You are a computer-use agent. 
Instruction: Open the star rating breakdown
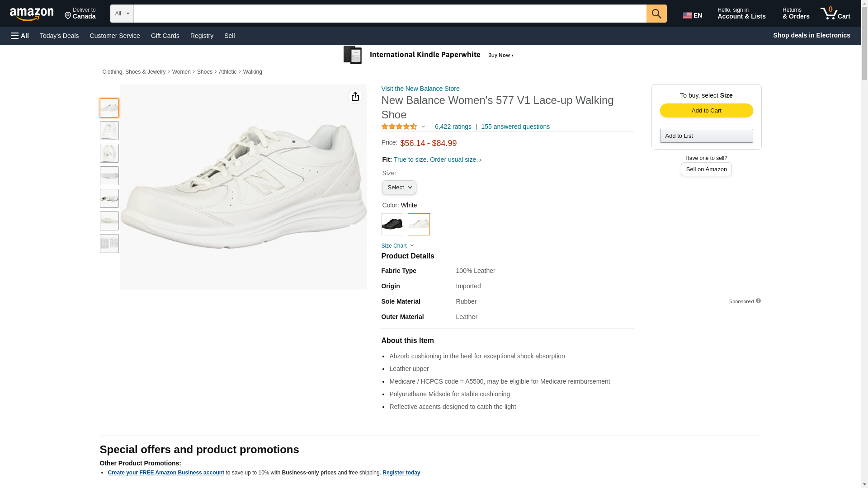(x=403, y=127)
